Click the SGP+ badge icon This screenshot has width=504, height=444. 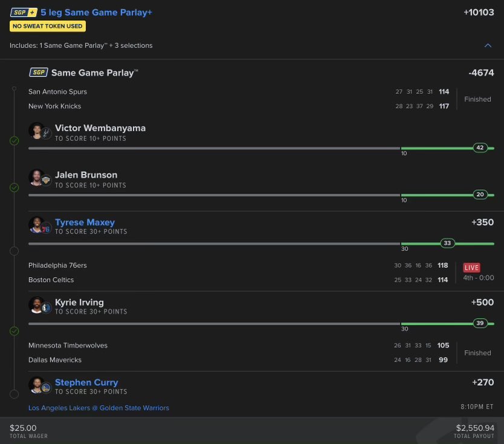pos(24,13)
